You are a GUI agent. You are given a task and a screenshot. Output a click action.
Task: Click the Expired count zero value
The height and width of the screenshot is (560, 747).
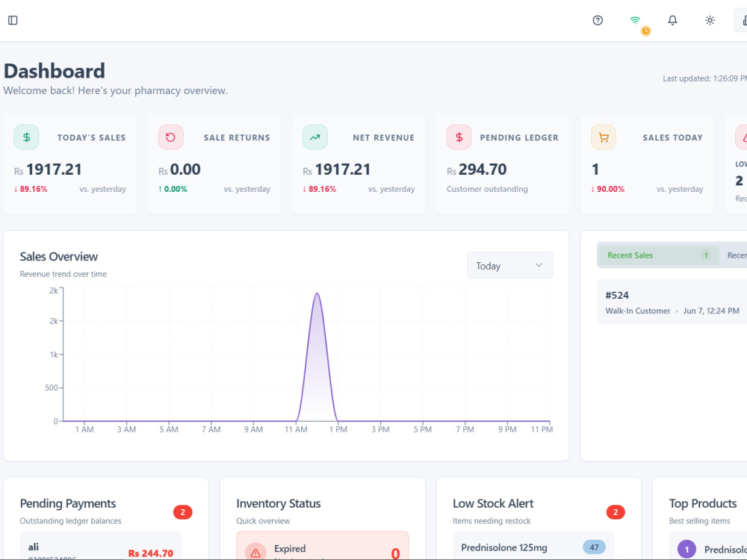[395, 553]
